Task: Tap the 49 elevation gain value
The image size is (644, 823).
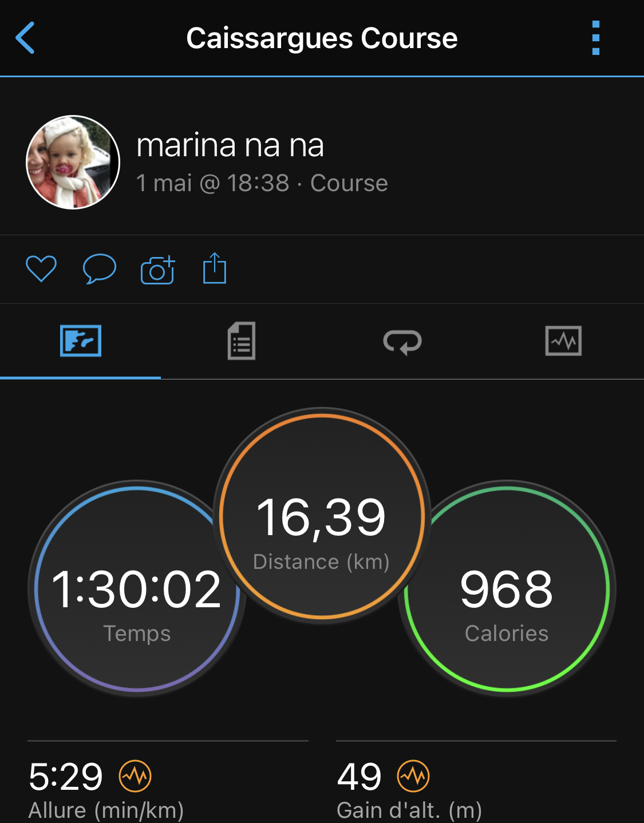Action: pos(359,777)
